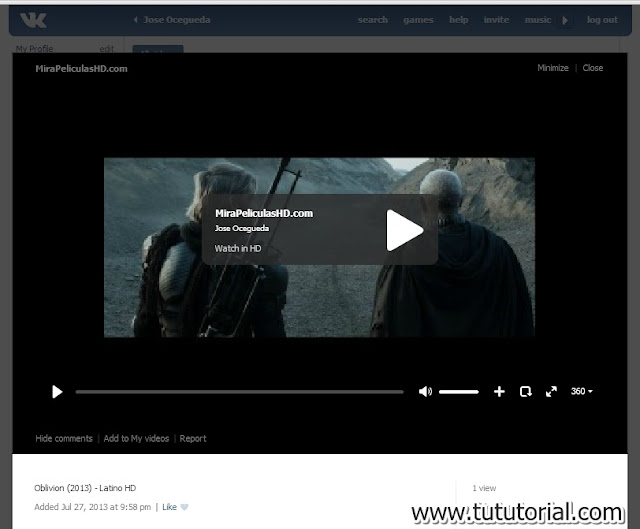The image size is (640, 529).
Task: Open the music menu item
Action: (538, 20)
